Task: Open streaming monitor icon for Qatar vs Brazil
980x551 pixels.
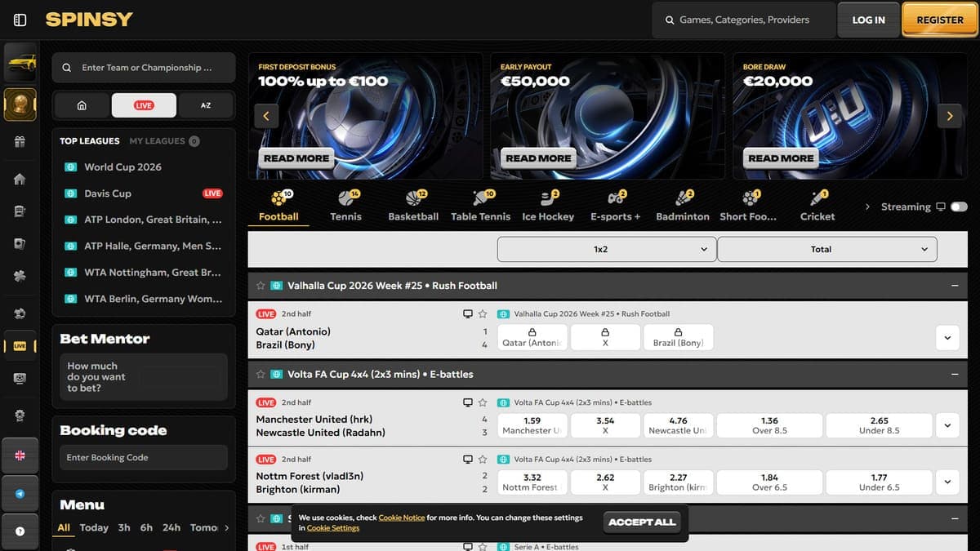Action: click(x=468, y=313)
